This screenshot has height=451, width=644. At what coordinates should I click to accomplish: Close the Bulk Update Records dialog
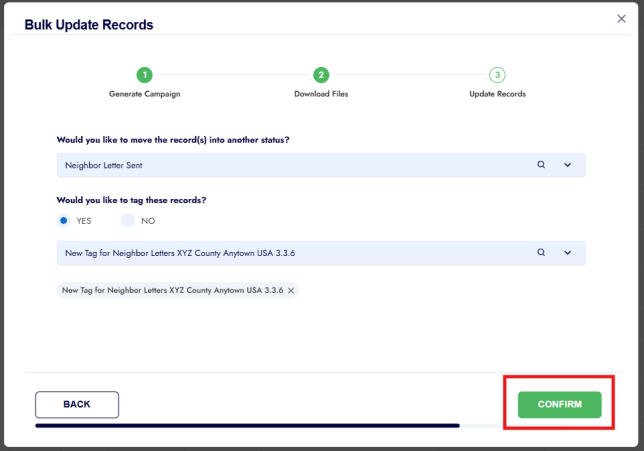point(621,18)
